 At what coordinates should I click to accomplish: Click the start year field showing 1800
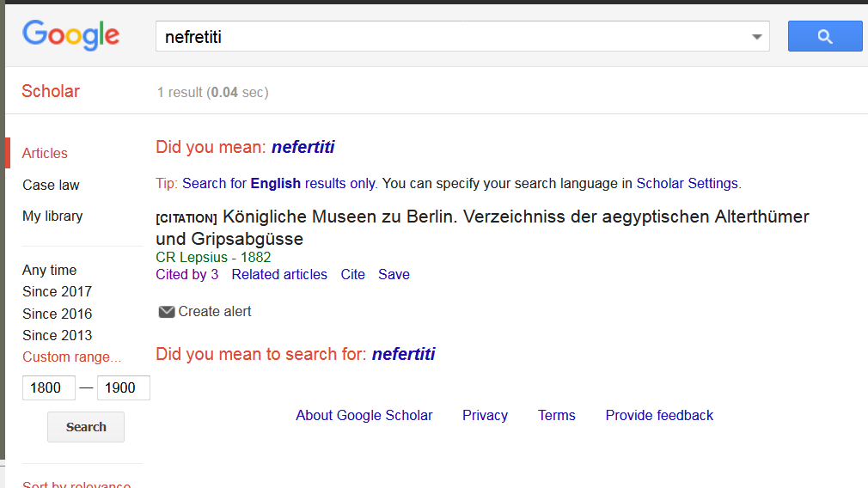pos(48,387)
